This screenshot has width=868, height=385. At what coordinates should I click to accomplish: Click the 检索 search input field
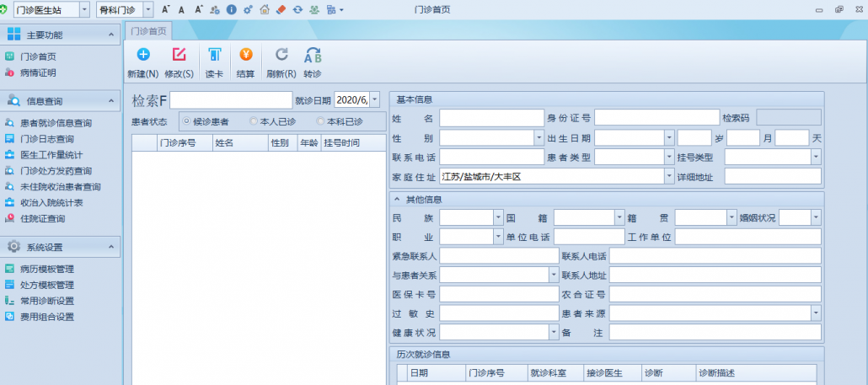tap(231, 100)
